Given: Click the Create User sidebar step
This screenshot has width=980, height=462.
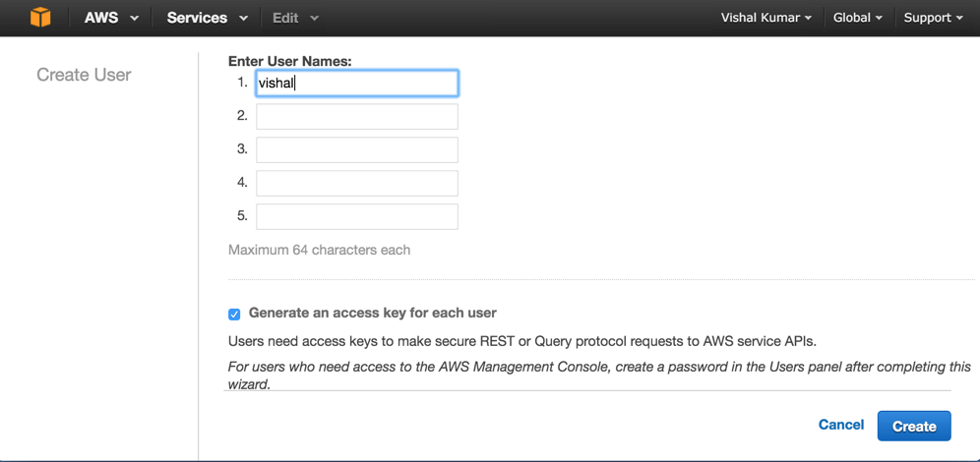Looking at the screenshot, I should point(84,75).
